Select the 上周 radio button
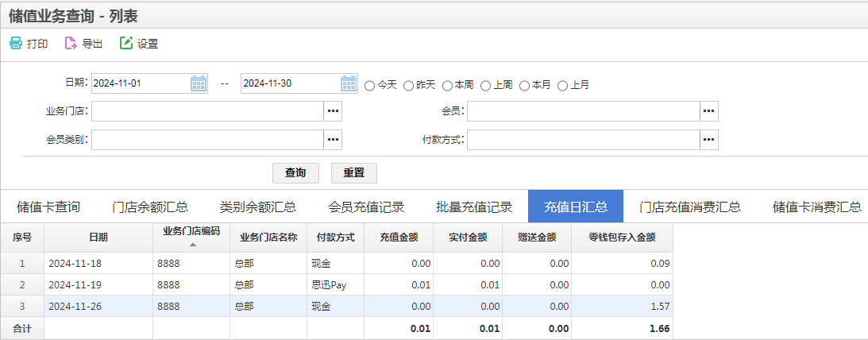 click(x=485, y=86)
